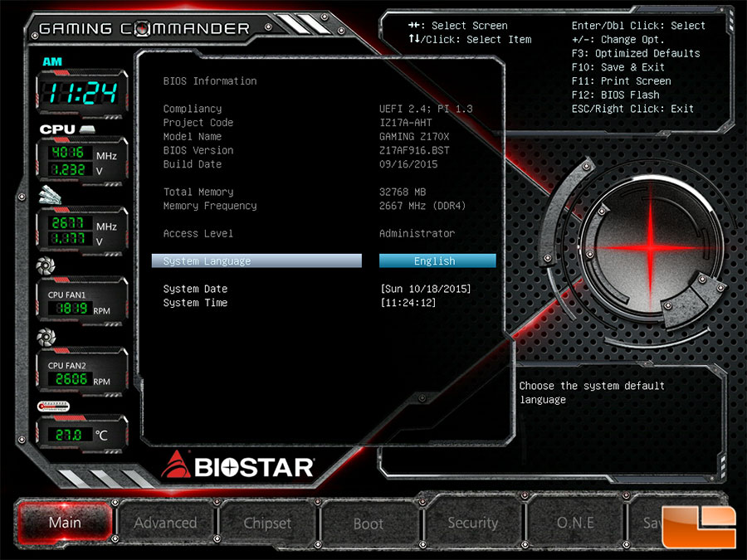The image size is (747, 560).
Task: Open the Security tab
Action: (x=472, y=523)
